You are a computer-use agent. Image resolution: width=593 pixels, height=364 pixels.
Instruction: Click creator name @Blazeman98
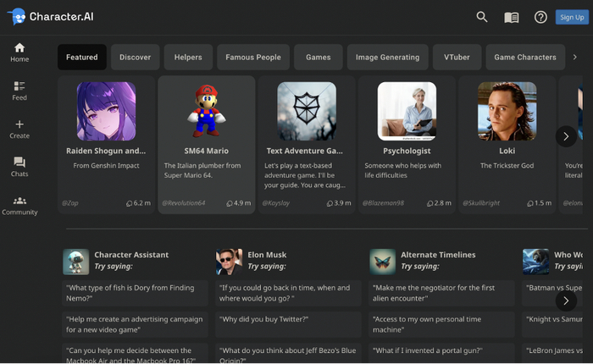[383, 203]
